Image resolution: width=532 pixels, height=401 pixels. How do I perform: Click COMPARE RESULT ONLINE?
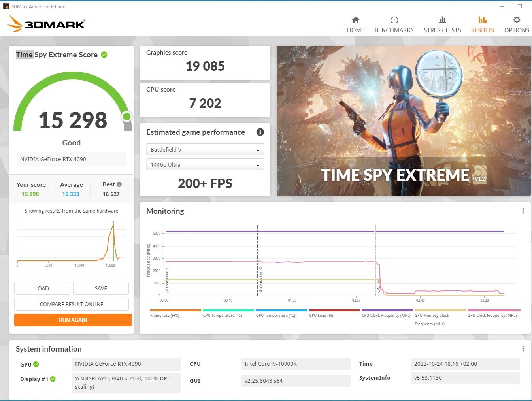click(x=72, y=304)
